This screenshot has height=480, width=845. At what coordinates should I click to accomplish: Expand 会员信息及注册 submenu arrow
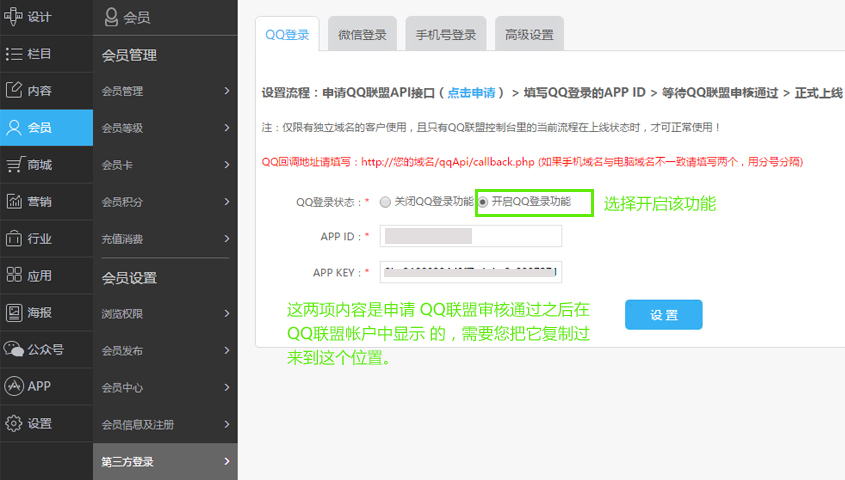[x=227, y=424]
